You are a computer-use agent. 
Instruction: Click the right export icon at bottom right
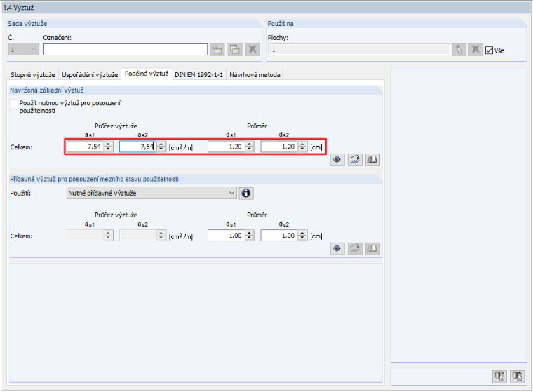(x=517, y=376)
